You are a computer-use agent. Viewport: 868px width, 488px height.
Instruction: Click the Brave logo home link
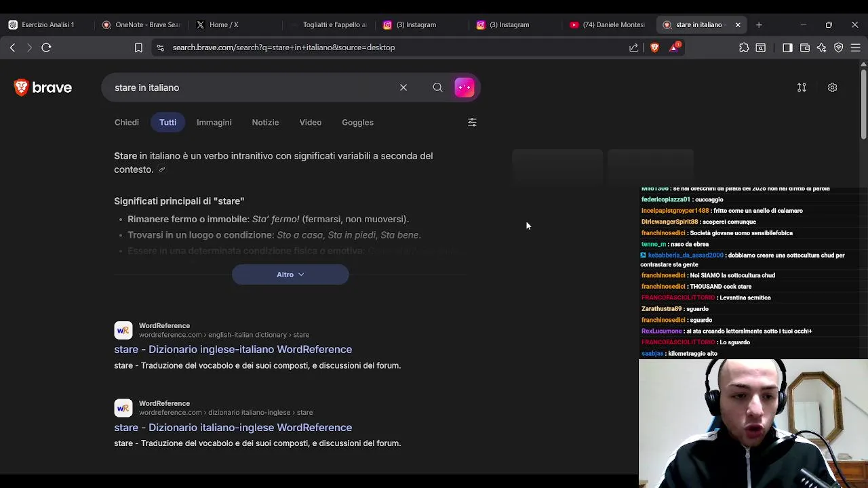(x=43, y=87)
